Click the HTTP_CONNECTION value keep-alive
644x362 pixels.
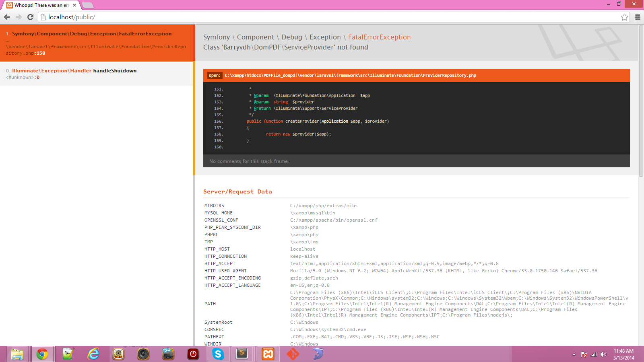click(304, 256)
